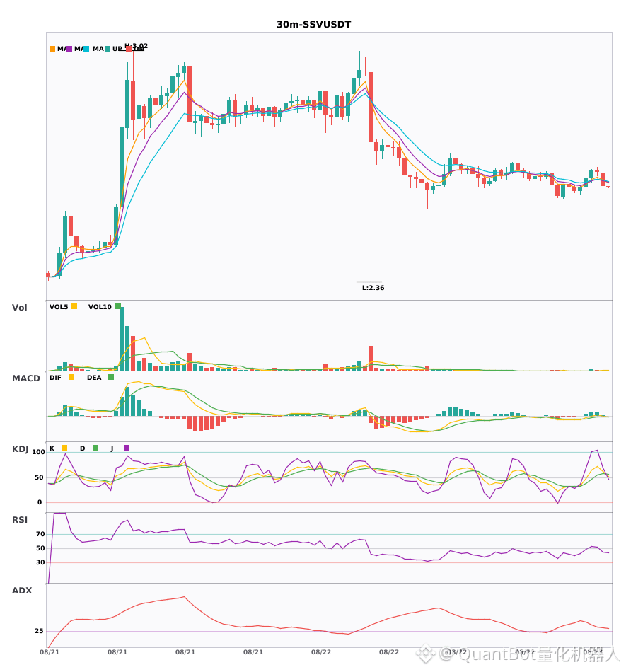Viewport: 626px width, 672px height.
Task: Click the H:3.02 high price label
Action: (137, 46)
